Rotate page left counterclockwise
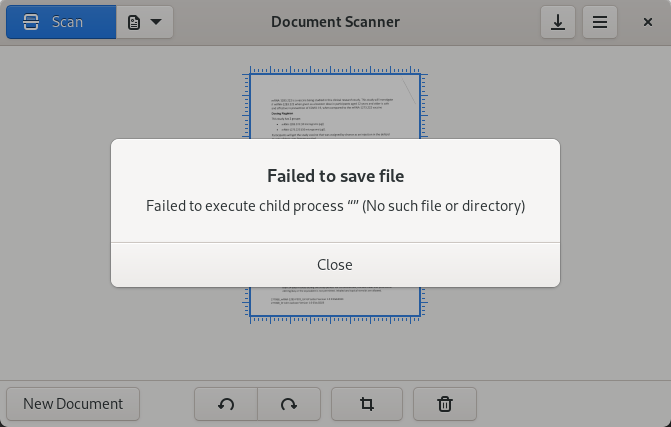This screenshot has height=427, width=671. click(x=226, y=404)
